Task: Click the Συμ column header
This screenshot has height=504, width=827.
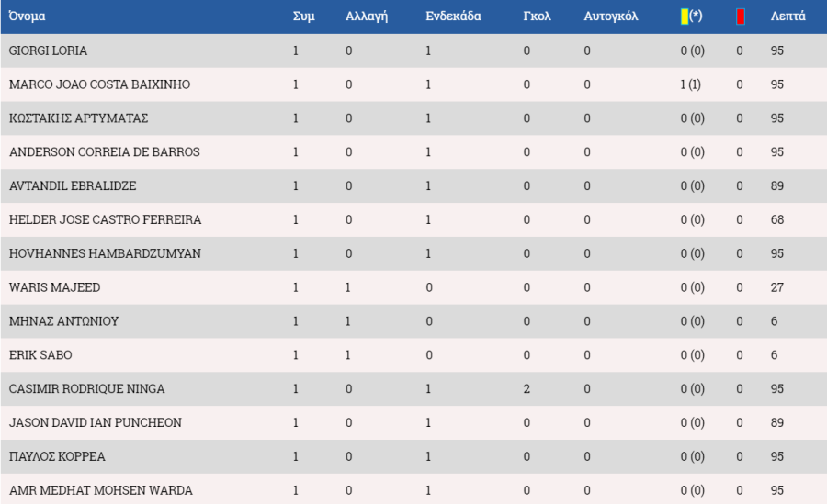Action: click(303, 17)
